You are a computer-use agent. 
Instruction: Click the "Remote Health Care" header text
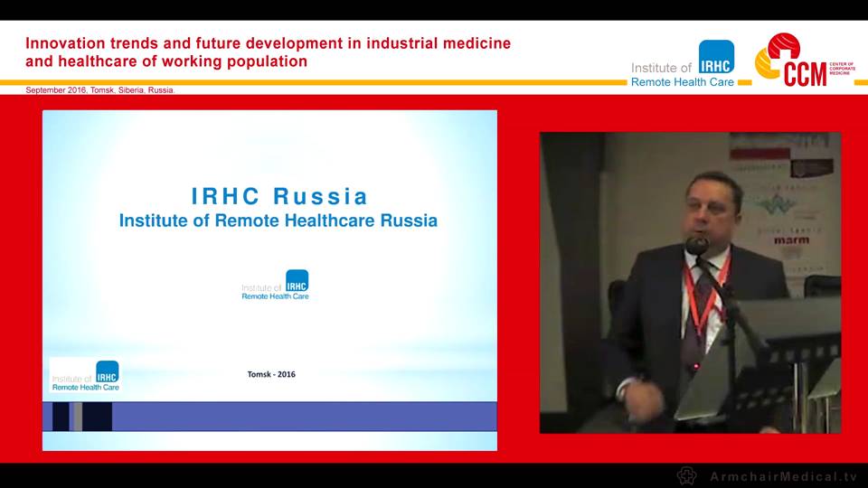pyautogui.click(x=683, y=82)
